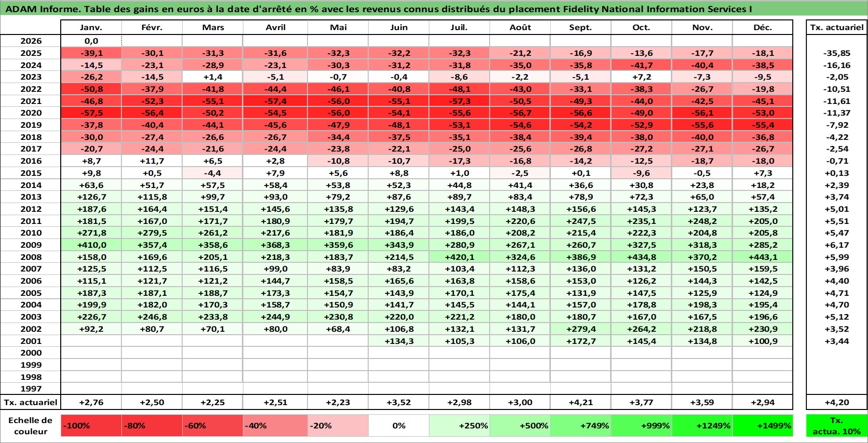
Task: Click the -20% light pink swatch
Action: click(x=338, y=426)
